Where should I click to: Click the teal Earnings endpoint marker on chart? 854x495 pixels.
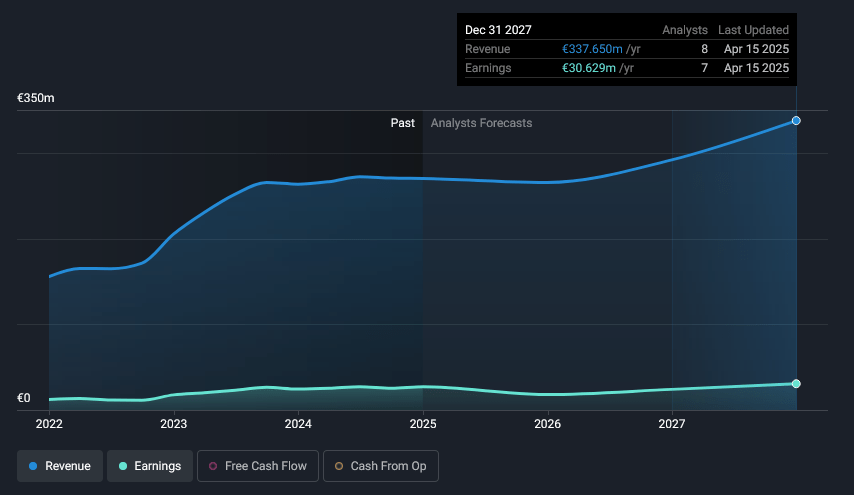(x=796, y=384)
